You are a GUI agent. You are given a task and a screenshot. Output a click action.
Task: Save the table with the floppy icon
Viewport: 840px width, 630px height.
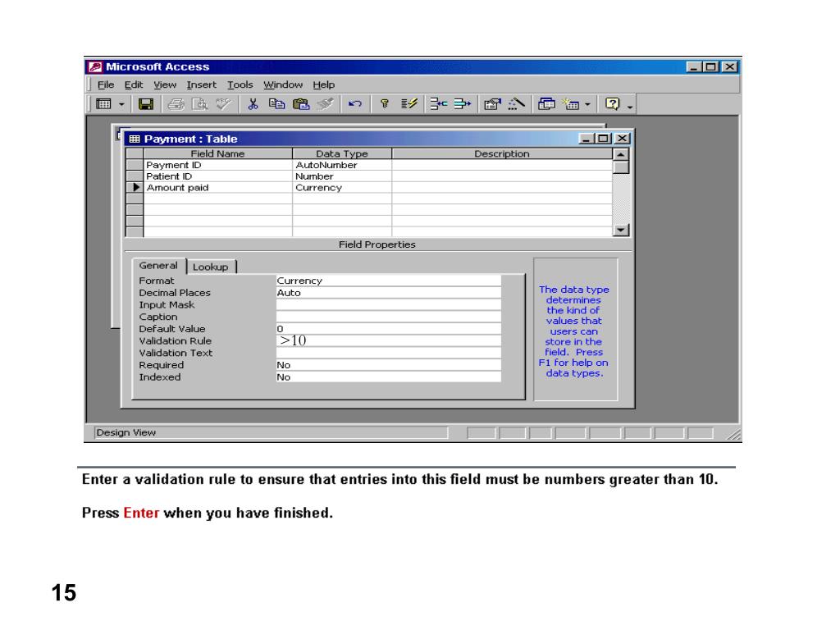[146, 104]
